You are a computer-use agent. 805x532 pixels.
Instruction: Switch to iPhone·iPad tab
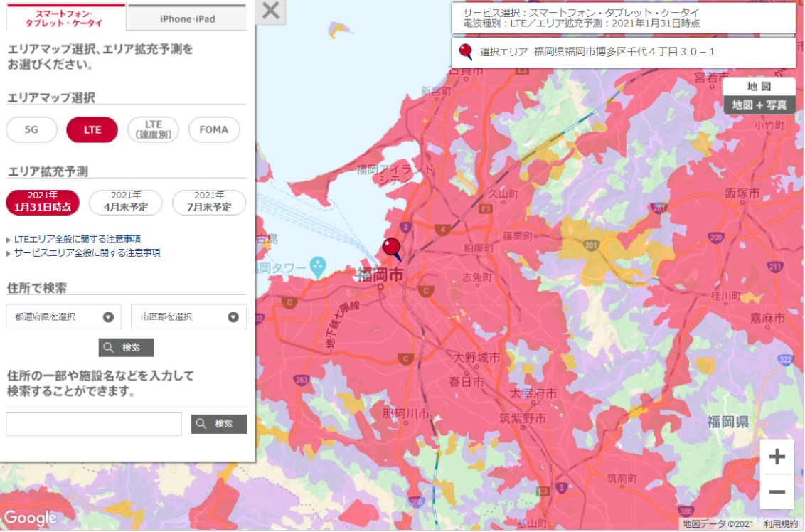(188, 18)
